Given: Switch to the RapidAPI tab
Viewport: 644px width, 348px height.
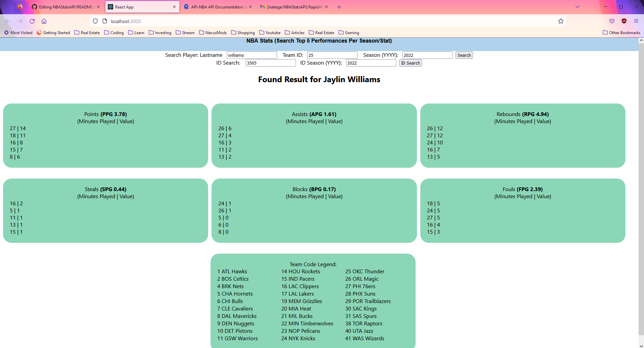Looking at the screenshot, I should pyautogui.click(x=292, y=7).
